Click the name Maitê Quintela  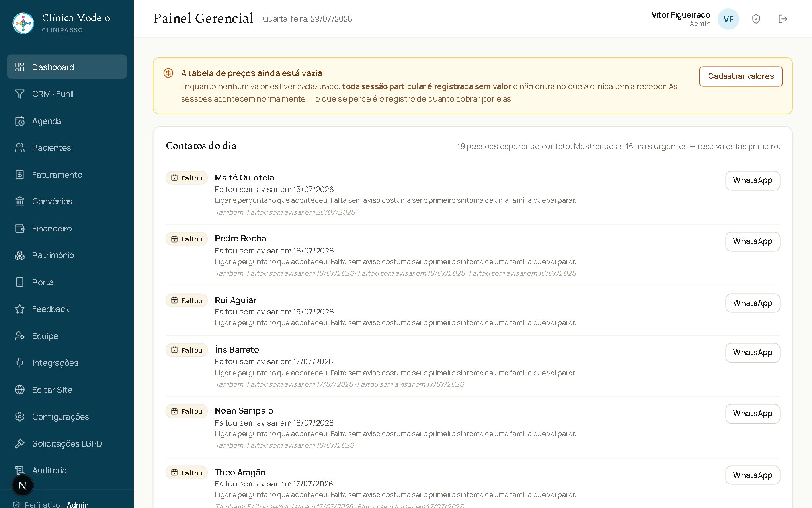[244, 178]
